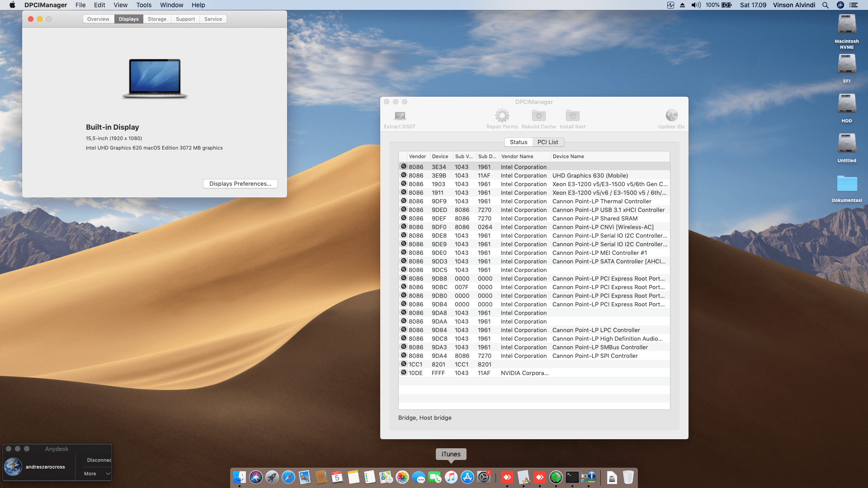Open Photos from the Dock

(402, 477)
